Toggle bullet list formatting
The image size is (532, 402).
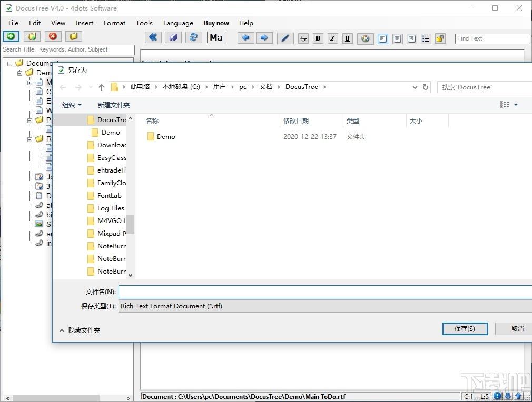pyautogui.click(x=426, y=38)
